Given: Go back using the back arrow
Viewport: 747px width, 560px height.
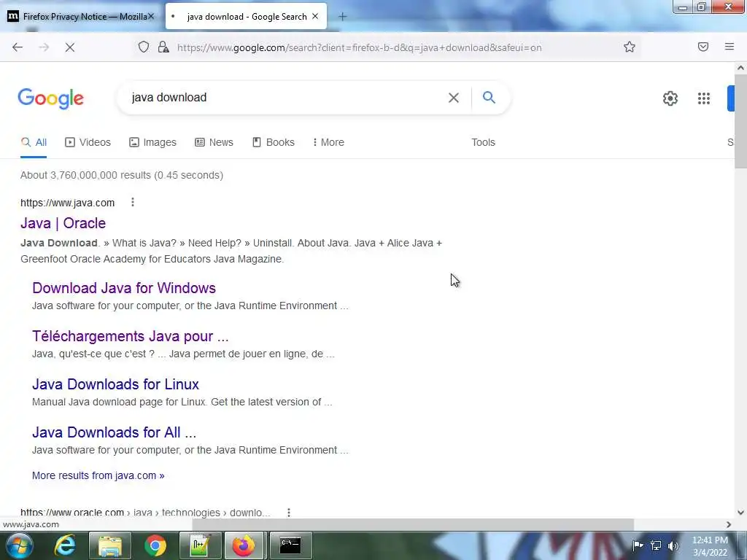Looking at the screenshot, I should (x=18, y=47).
